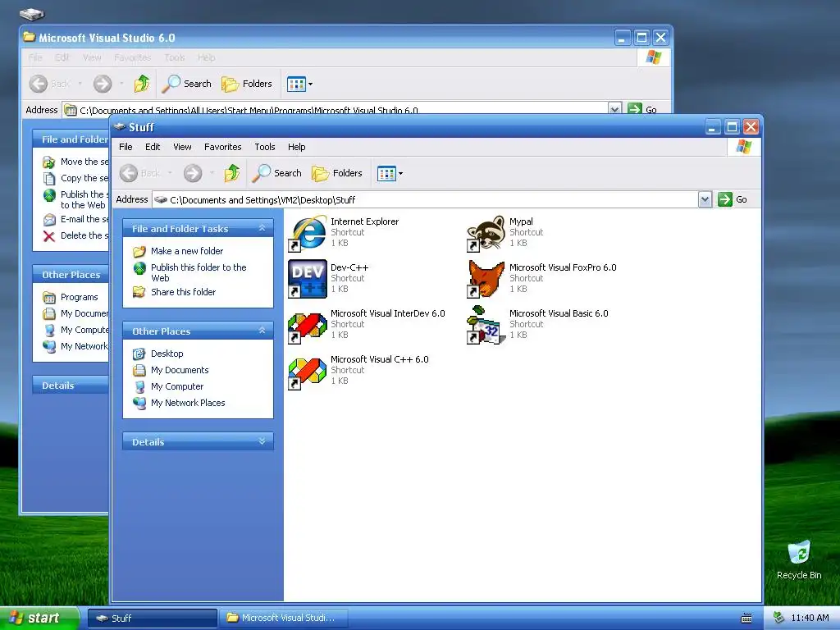Image resolution: width=840 pixels, height=630 pixels.
Task: Select Microsoft Visual Basic 6.0 icon
Action: coord(486,325)
